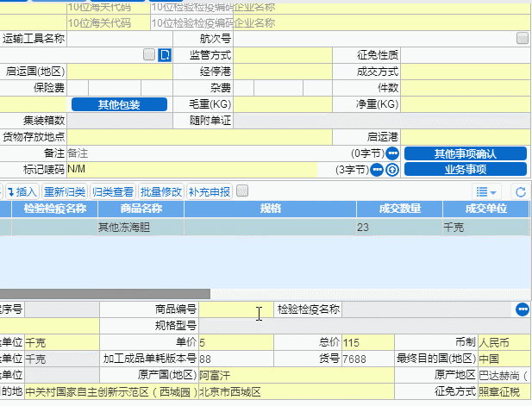Open the 币制 currency field showing 人民币
Viewport: 532px width, 406px height.
(504, 342)
